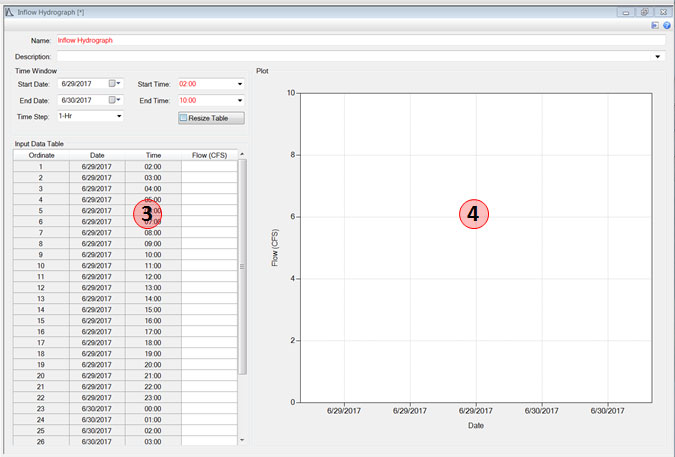675x457 pixels.
Task: Click Flow cell for ordinate 15
Action: 209,321
